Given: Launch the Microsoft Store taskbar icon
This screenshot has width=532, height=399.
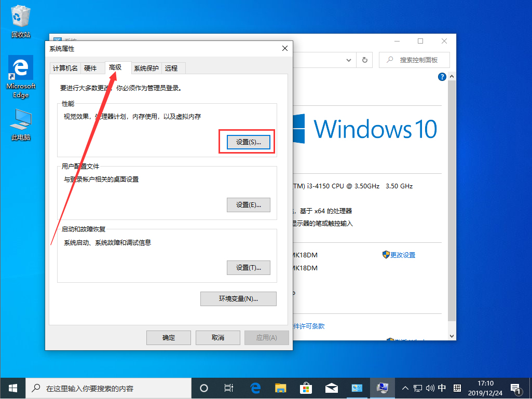Looking at the screenshot, I should coord(306,388).
